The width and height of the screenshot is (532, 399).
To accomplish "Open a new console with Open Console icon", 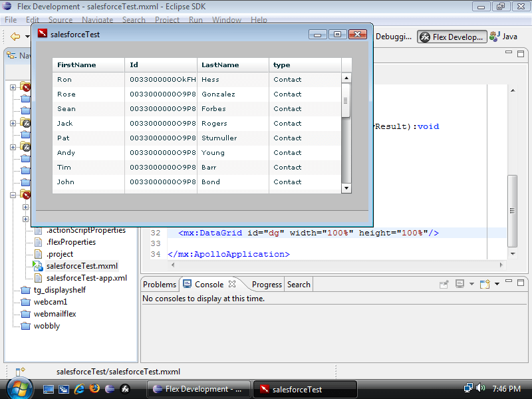I will coord(484,284).
